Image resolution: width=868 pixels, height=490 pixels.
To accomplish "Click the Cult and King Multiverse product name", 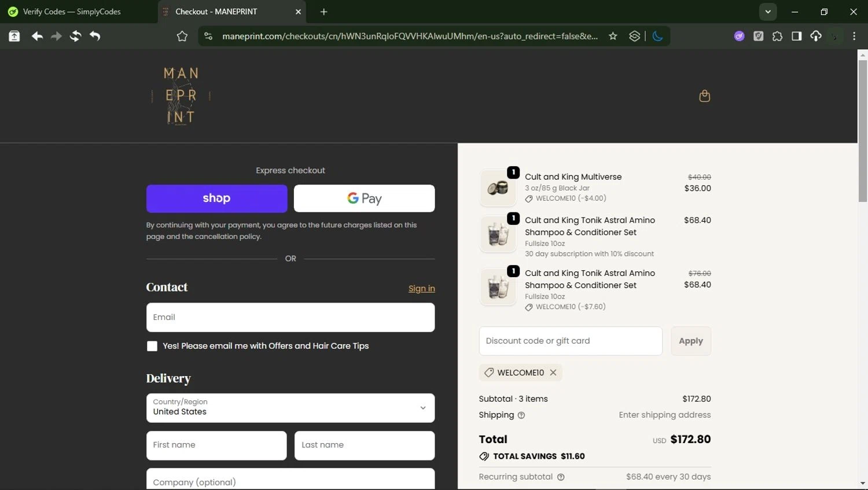I will click(573, 177).
